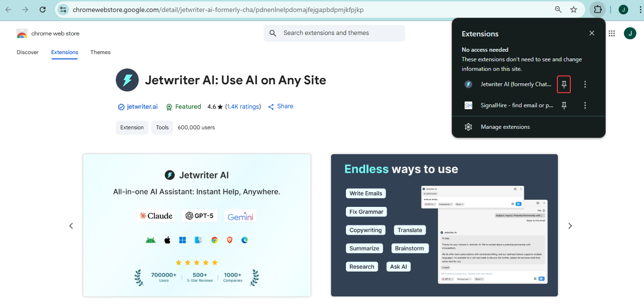Click the Apple icon in screenshot

167,240
